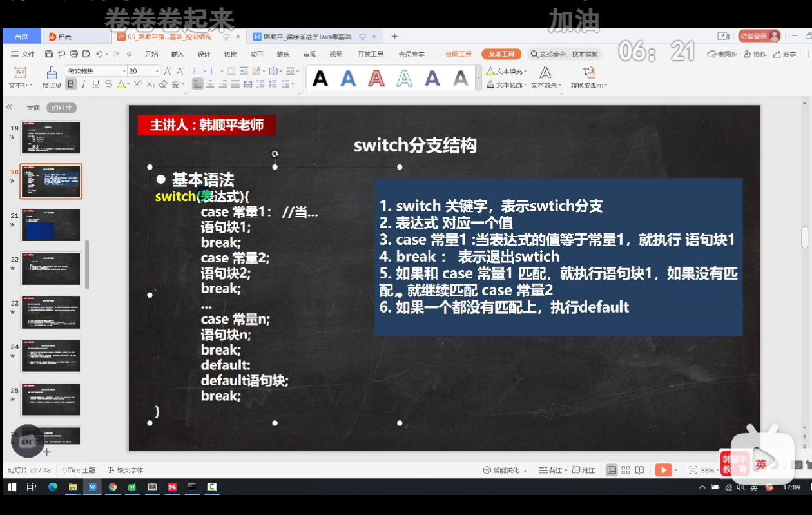Screen dimensions: 812x515
Task: Open the font size dropdown showing 20
Action: [x=143, y=71]
